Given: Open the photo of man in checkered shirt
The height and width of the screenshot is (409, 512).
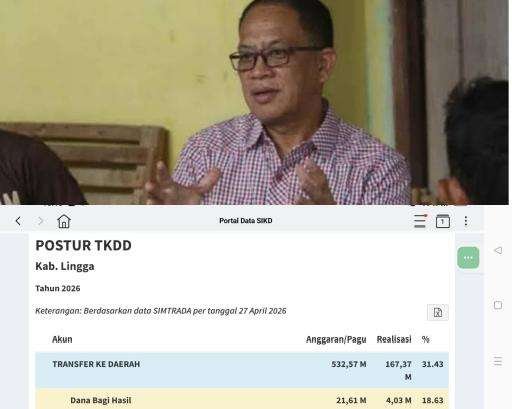Looking at the screenshot, I should click(254, 102).
